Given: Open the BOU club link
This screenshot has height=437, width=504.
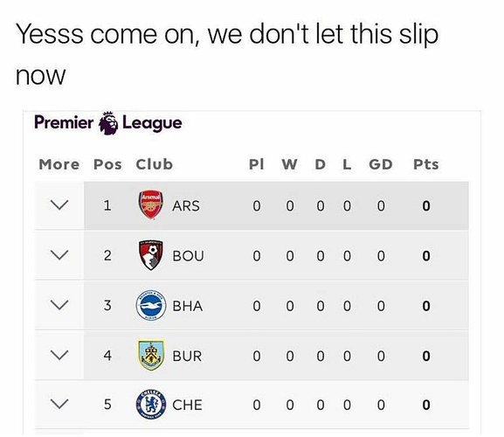Looking at the screenshot, I should click(x=188, y=256).
